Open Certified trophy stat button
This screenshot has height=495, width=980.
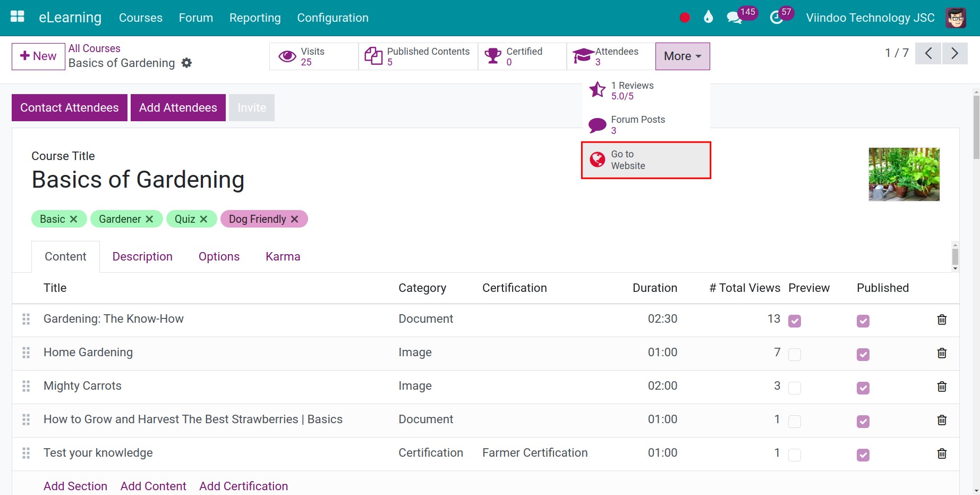[522, 56]
